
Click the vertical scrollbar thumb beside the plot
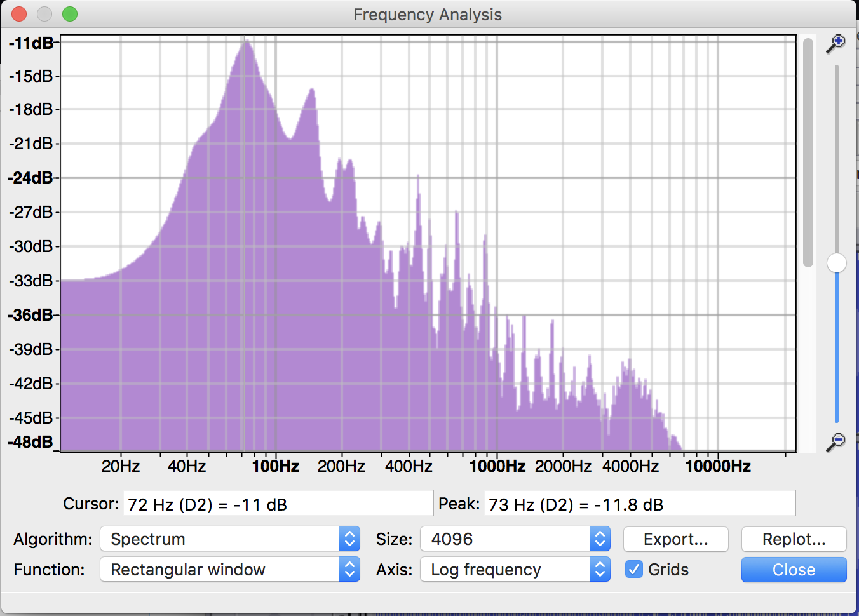[808, 152]
